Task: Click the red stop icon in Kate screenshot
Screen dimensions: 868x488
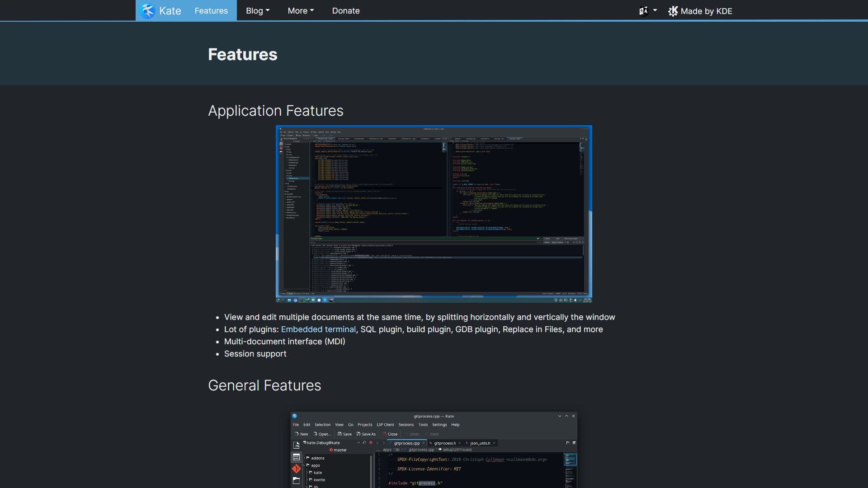Action: (x=371, y=442)
